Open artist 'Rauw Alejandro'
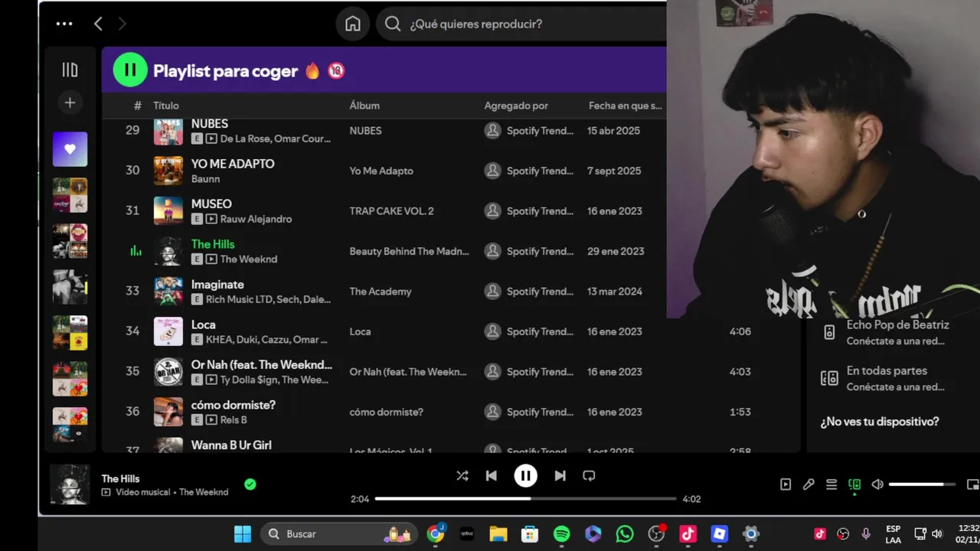Image resolution: width=980 pixels, height=551 pixels. [x=256, y=219]
